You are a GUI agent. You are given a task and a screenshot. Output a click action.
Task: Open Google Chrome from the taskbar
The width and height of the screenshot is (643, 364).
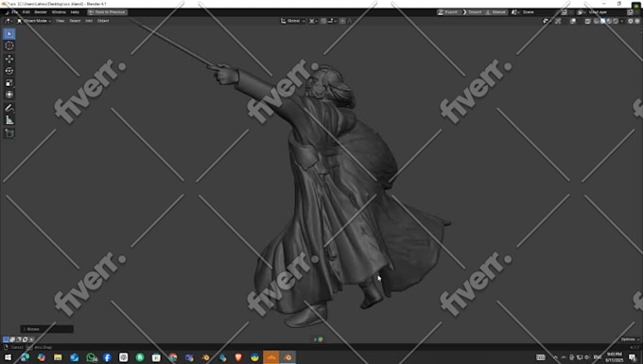pyautogui.click(x=173, y=357)
